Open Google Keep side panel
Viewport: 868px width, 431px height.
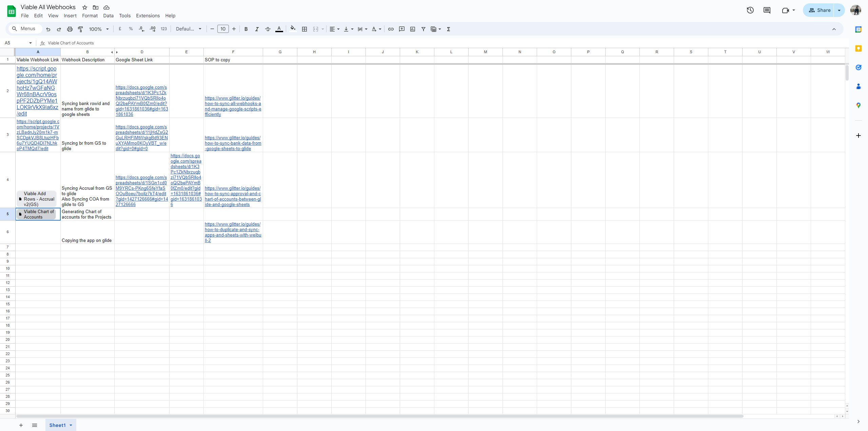(859, 48)
